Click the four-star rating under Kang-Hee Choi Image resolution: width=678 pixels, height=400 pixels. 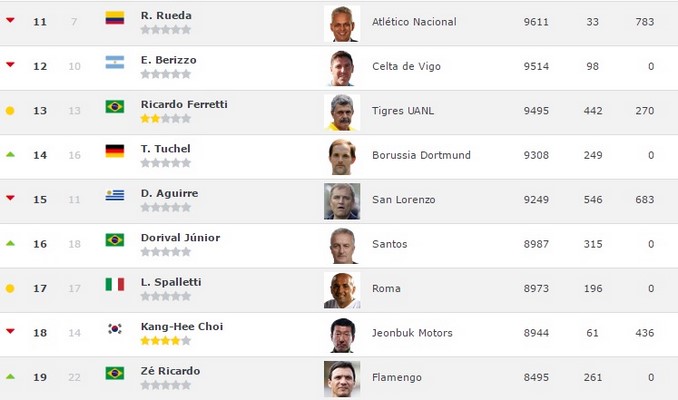click(x=165, y=340)
